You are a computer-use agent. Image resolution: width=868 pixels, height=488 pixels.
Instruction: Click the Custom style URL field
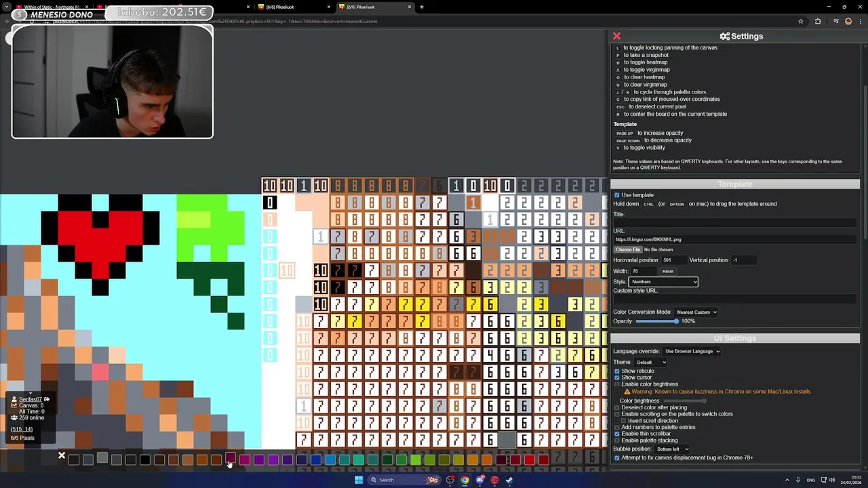click(x=735, y=299)
